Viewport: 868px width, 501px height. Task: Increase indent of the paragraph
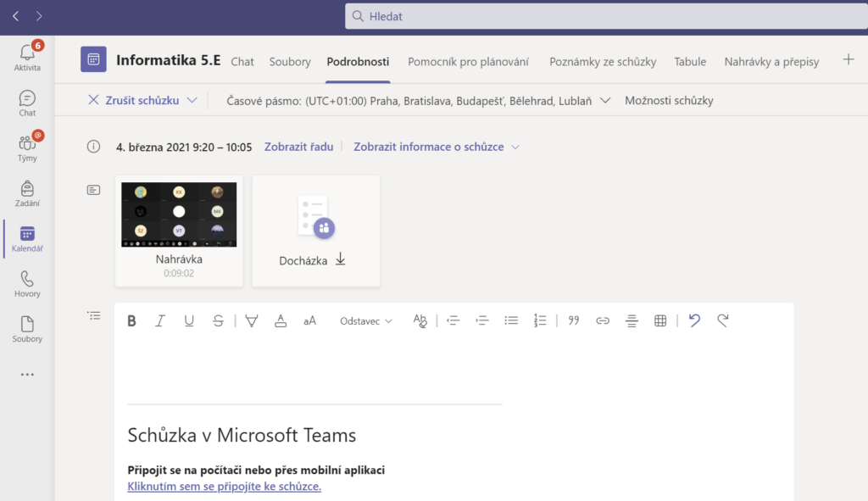(x=482, y=320)
